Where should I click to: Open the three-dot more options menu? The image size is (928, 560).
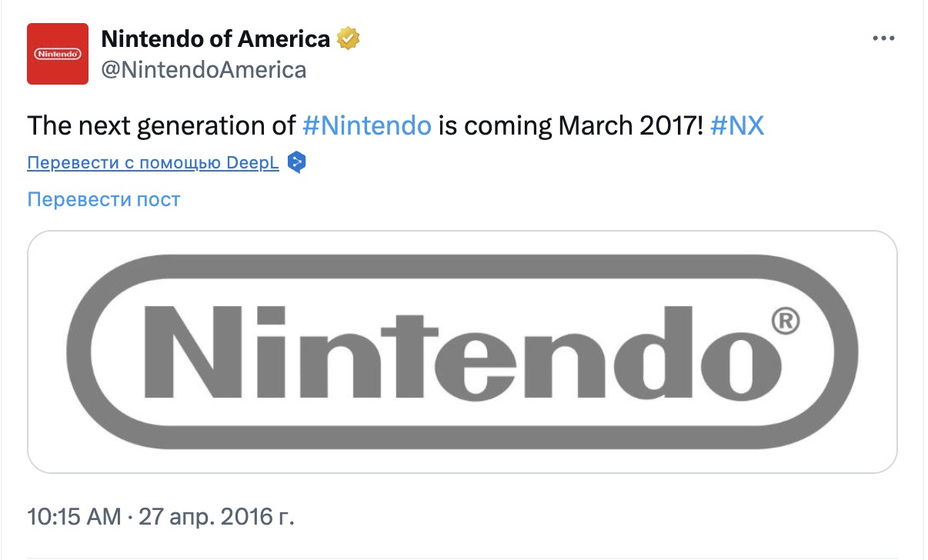pyautogui.click(x=882, y=38)
